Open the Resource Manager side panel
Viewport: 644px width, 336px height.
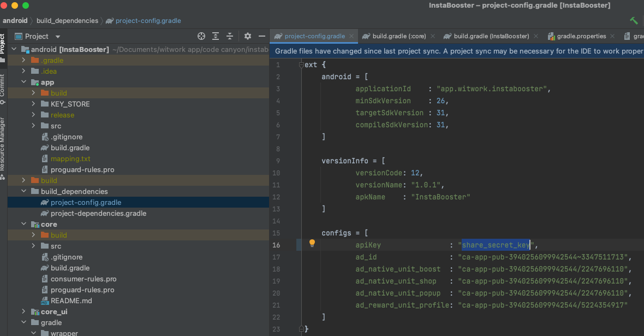coord(3,144)
